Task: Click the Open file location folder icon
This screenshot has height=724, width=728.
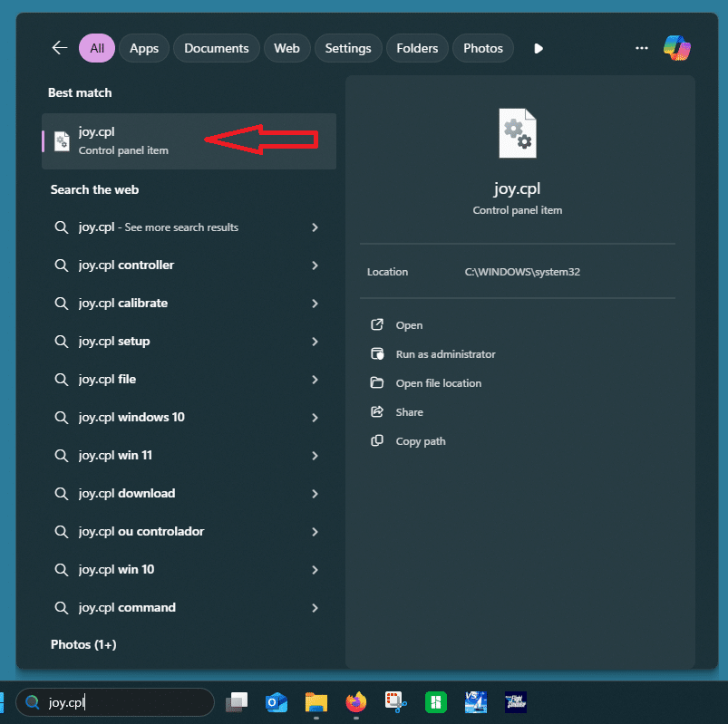Action: (x=376, y=382)
